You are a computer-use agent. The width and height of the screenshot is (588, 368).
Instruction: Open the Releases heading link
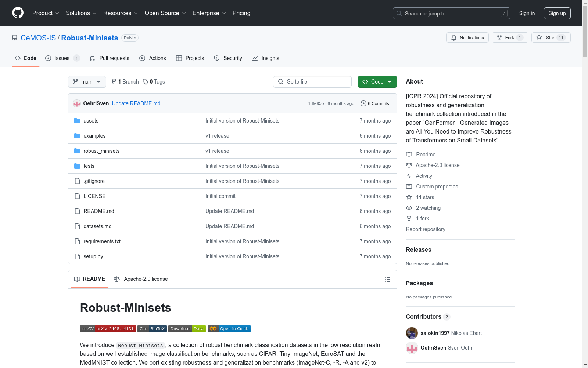[x=419, y=250]
